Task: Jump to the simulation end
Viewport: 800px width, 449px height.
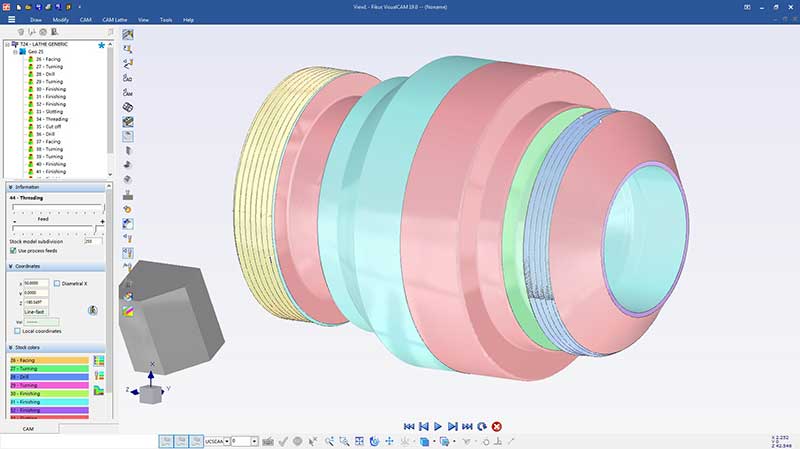Action: coord(468,426)
